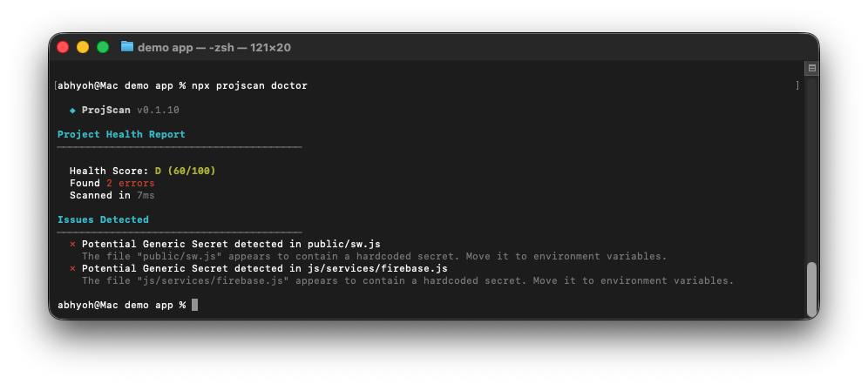Screen dimensions: 868x384
Task: Click the 'ProjScan' name text
Action: pos(105,110)
